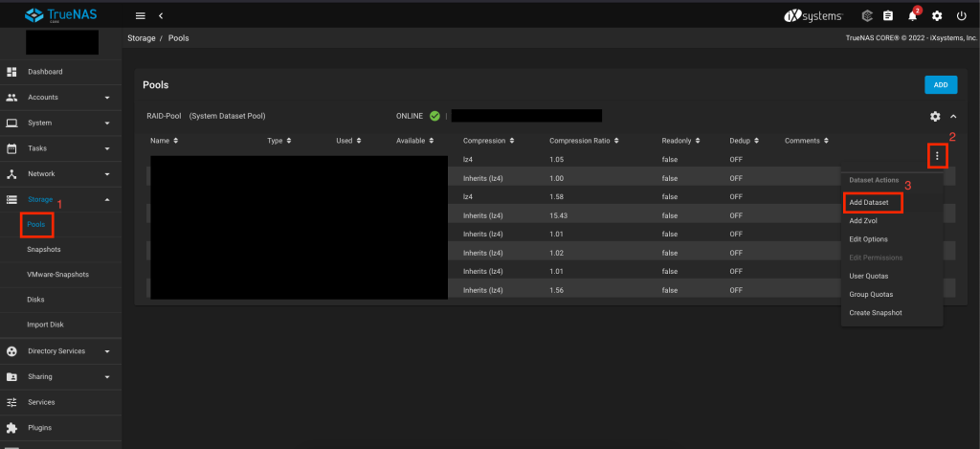Click the Dashboard sidebar icon
This screenshot has height=449, width=980.
11,72
